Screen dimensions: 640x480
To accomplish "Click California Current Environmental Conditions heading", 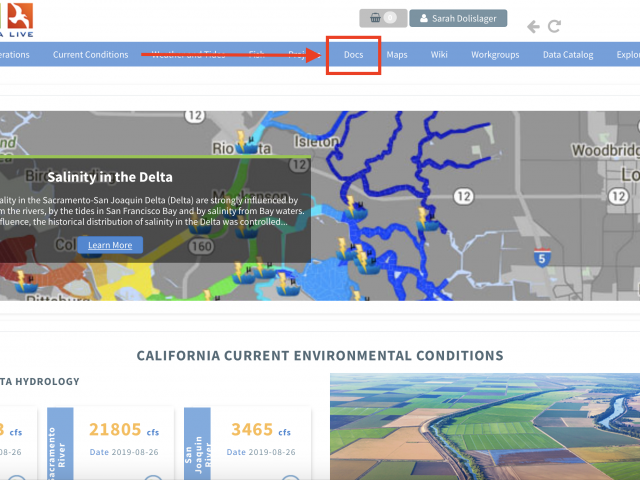I will click(x=320, y=356).
